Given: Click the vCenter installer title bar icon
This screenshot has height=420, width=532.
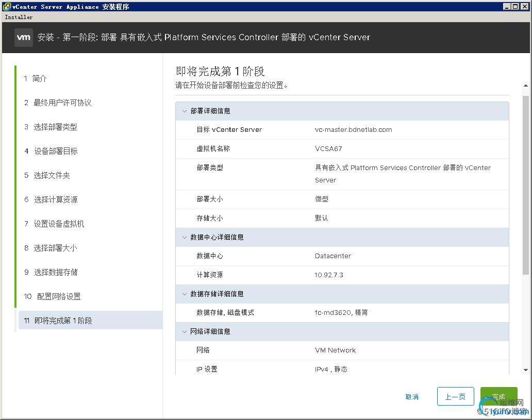Looking at the screenshot, I should (7, 7).
